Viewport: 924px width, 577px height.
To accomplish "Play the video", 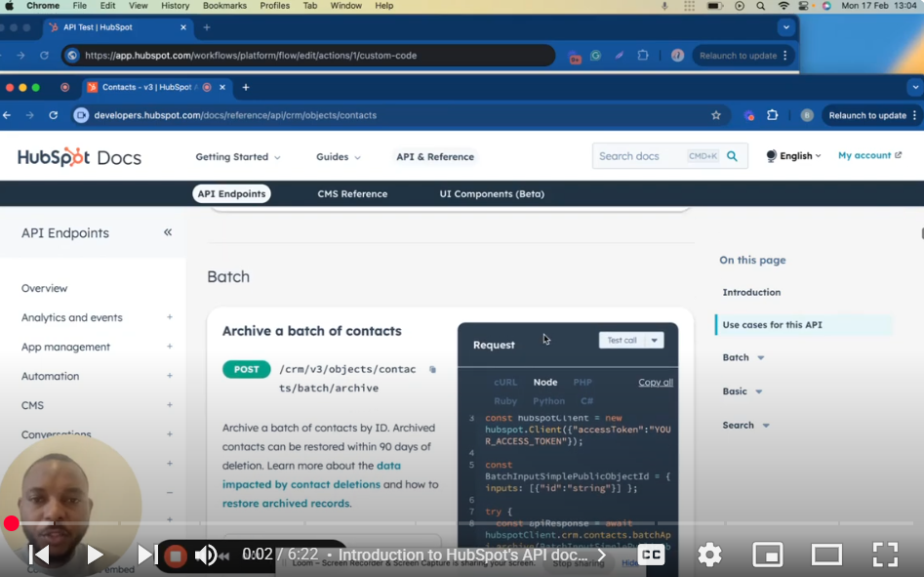I will pos(95,555).
